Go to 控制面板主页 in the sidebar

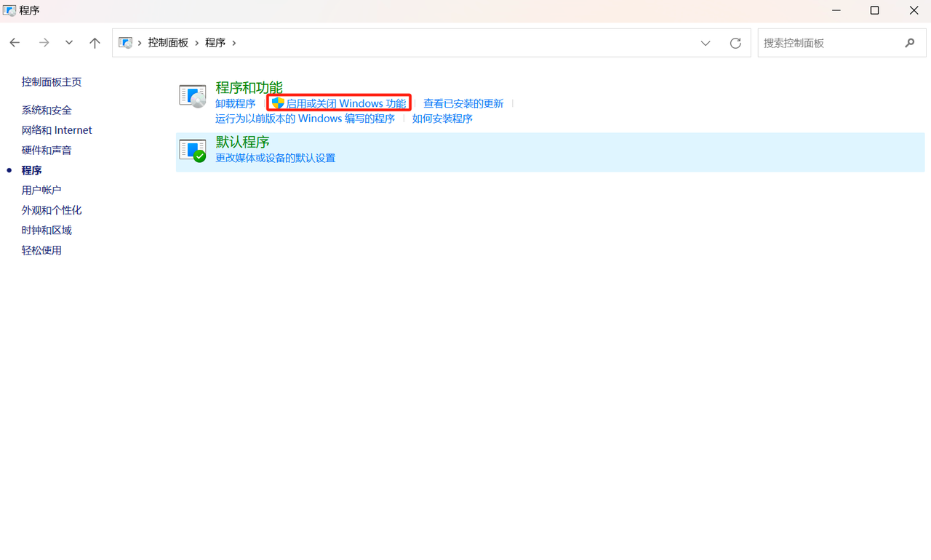tap(52, 82)
